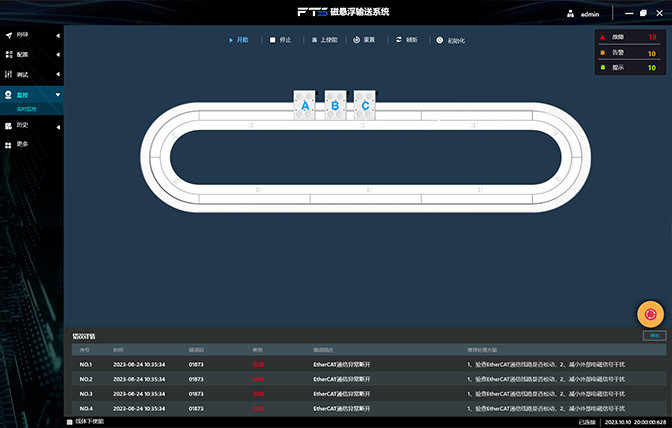Screen dimensions: 672x428
Task: Click the 故障 (Fault) red alarm counter
Action: click(x=627, y=37)
